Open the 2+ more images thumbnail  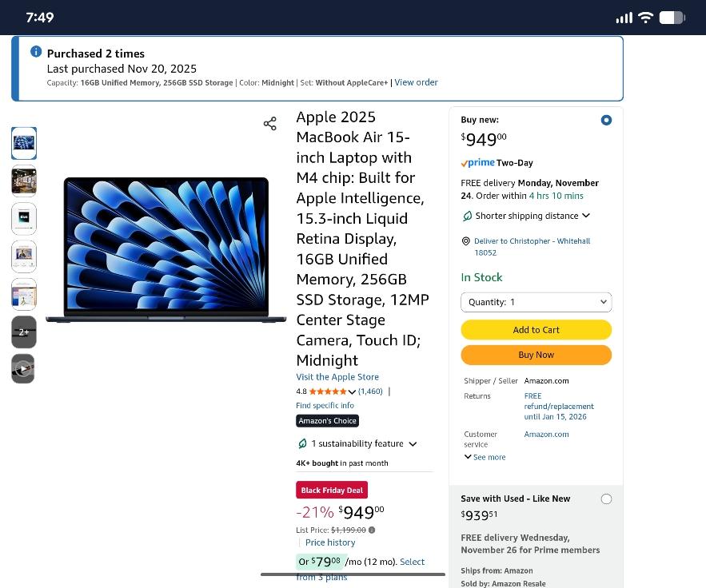coord(24,332)
